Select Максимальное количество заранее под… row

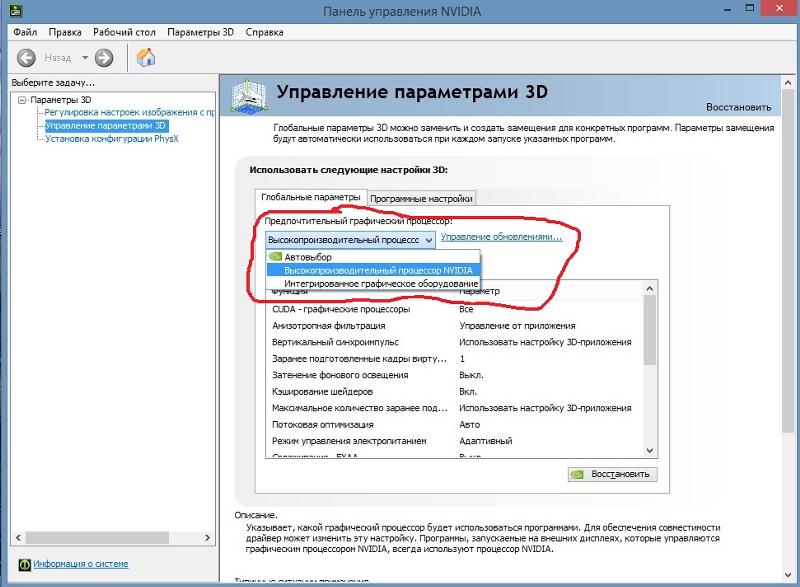(x=454, y=408)
